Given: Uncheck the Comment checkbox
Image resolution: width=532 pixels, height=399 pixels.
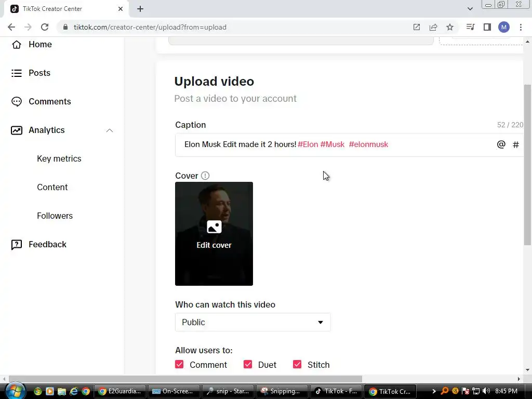Looking at the screenshot, I should click(x=179, y=364).
